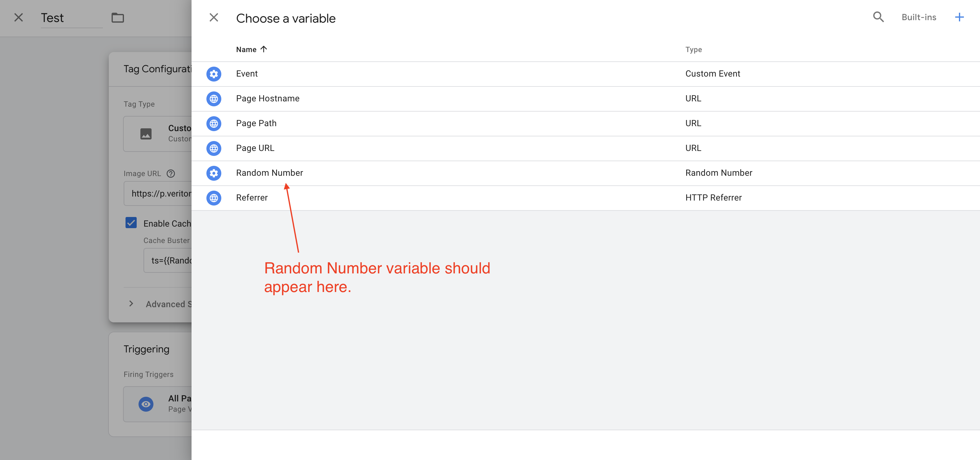Click the Page Hostname globe icon

pyautogui.click(x=214, y=99)
